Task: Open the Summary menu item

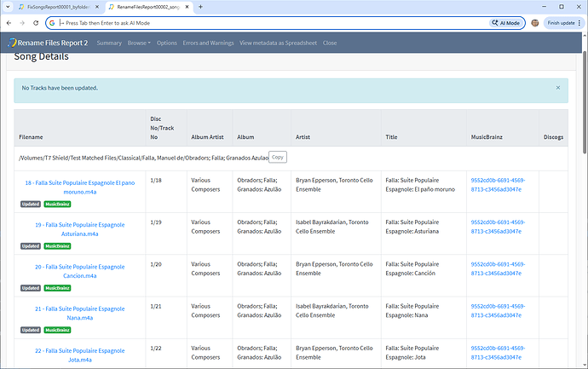Action: coord(109,43)
